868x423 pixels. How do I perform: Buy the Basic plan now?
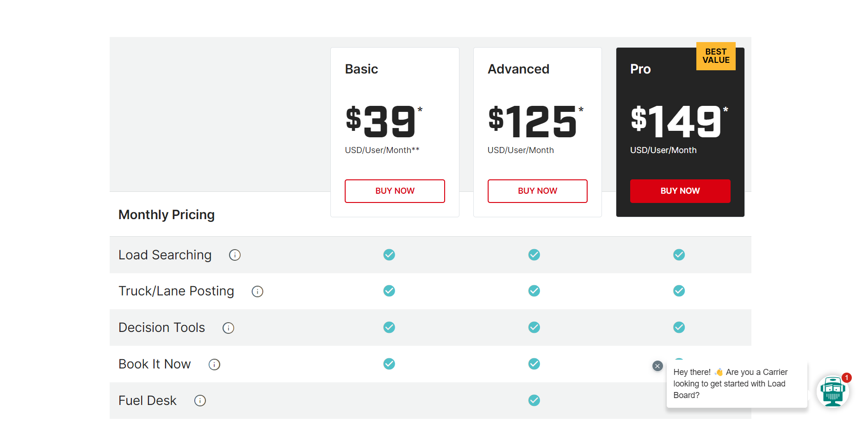coord(395,191)
